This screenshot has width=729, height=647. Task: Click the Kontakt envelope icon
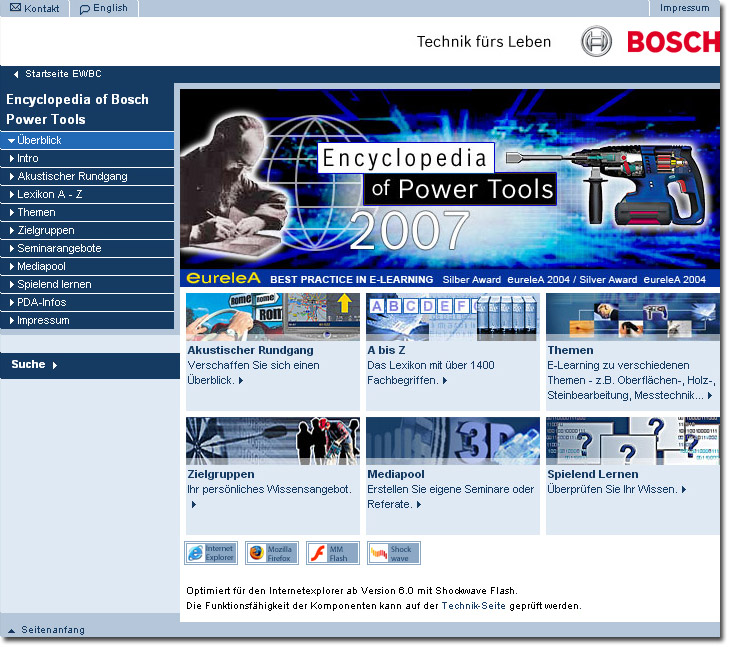click(15, 7)
